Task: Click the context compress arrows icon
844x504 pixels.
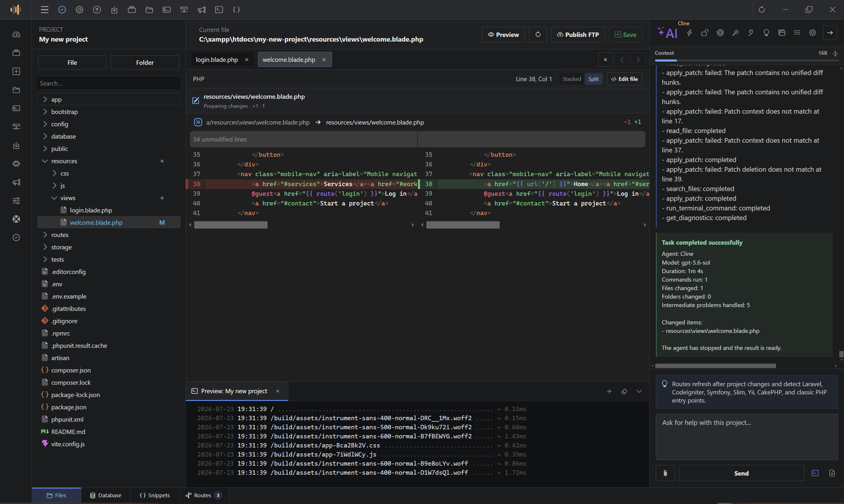Action: click(836, 53)
